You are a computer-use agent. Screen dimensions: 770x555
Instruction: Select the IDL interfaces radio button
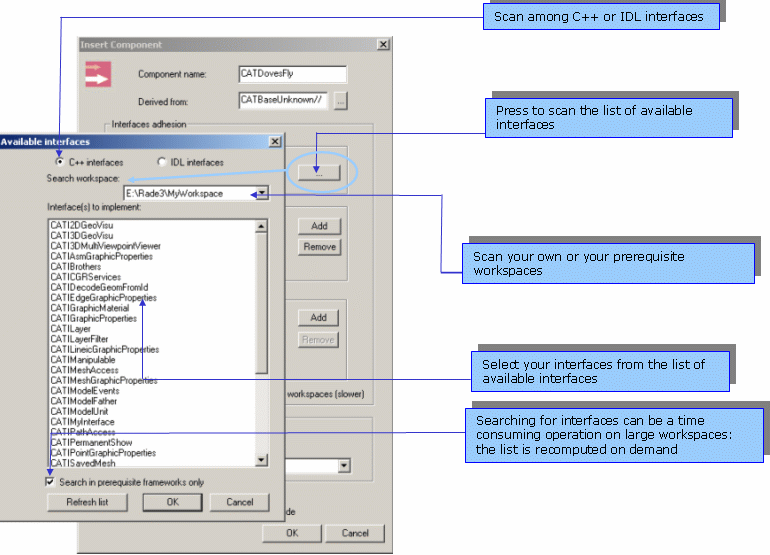click(x=162, y=162)
